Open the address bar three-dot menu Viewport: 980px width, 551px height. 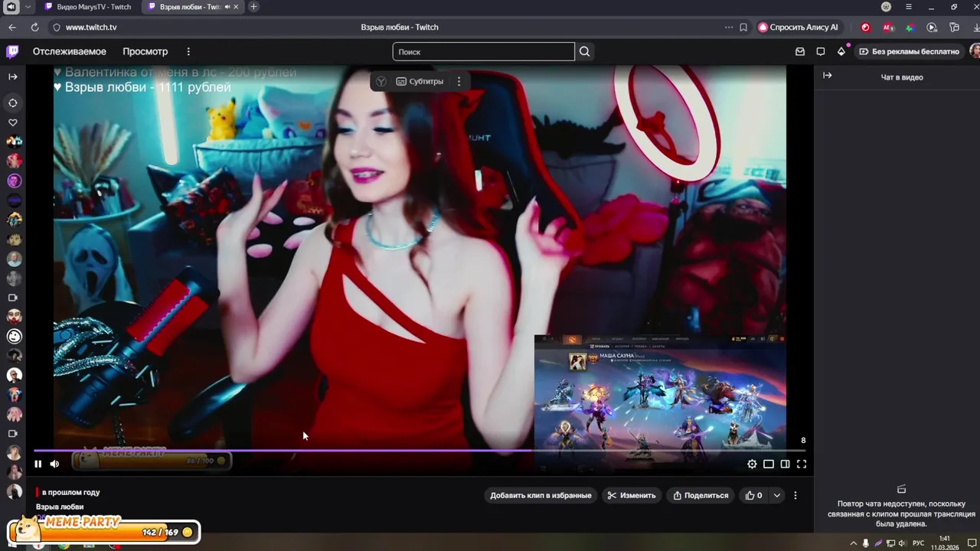pos(729,27)
